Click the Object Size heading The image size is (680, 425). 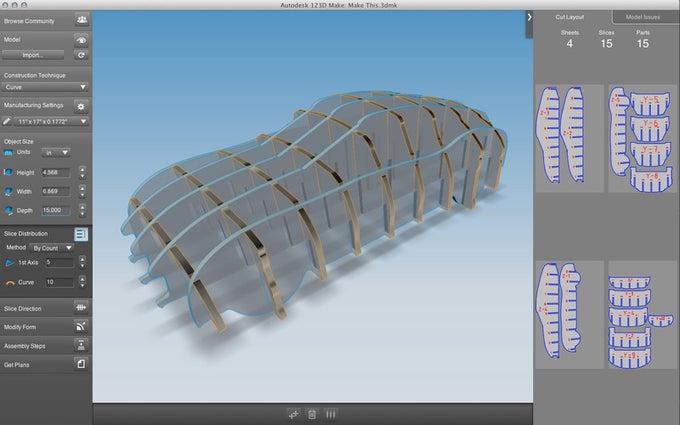tap(19, 141)
